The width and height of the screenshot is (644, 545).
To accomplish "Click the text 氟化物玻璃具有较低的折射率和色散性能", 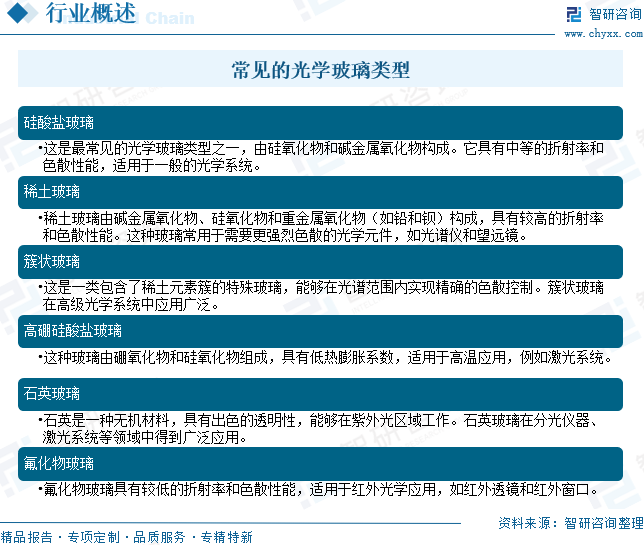I will (x=169, y=489).
